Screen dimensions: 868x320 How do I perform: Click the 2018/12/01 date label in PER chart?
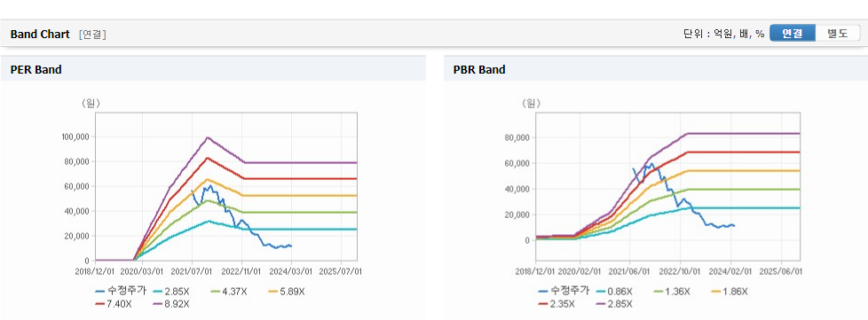point(95,272)
